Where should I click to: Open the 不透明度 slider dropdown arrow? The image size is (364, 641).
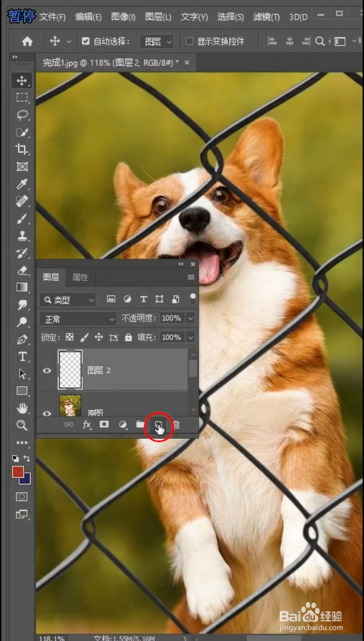tap(190, 318)
